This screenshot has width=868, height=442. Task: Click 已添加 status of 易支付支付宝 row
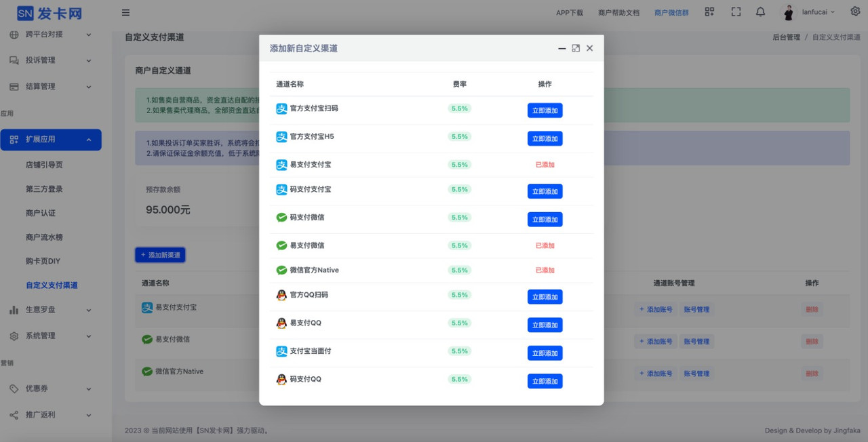(545, 165)
